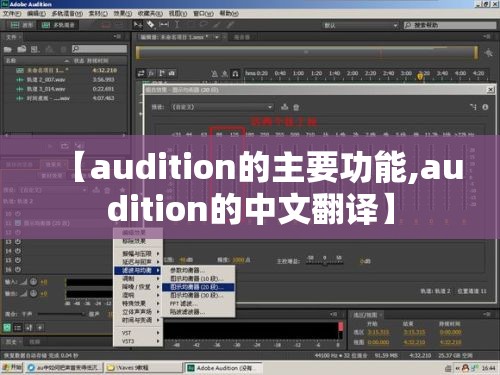This screenshot has width=500, height=375.
Task: Open channel map editor icon in the equalizer dialog
Action: [473, 107]
